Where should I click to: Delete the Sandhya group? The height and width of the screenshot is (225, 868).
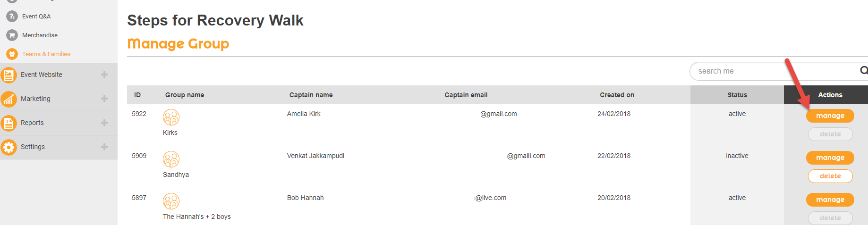point(830,176)
